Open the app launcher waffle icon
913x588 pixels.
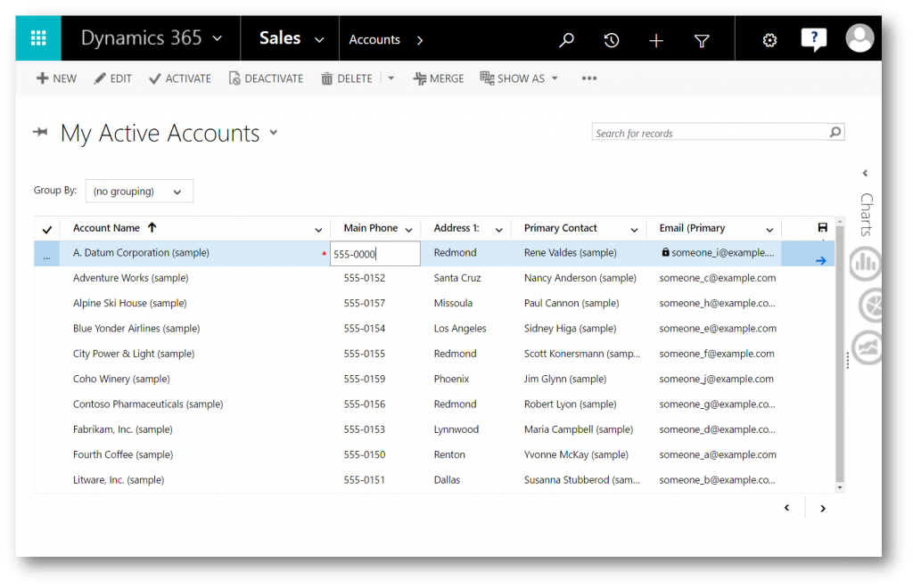(x=38, y=38)
